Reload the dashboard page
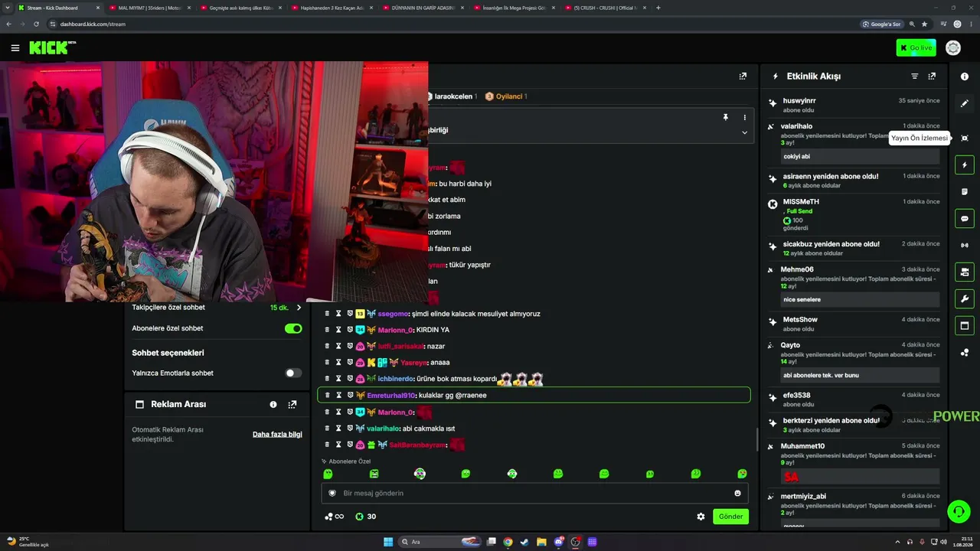The height and width of the screenshot is (551, 980). click(36, 24)
